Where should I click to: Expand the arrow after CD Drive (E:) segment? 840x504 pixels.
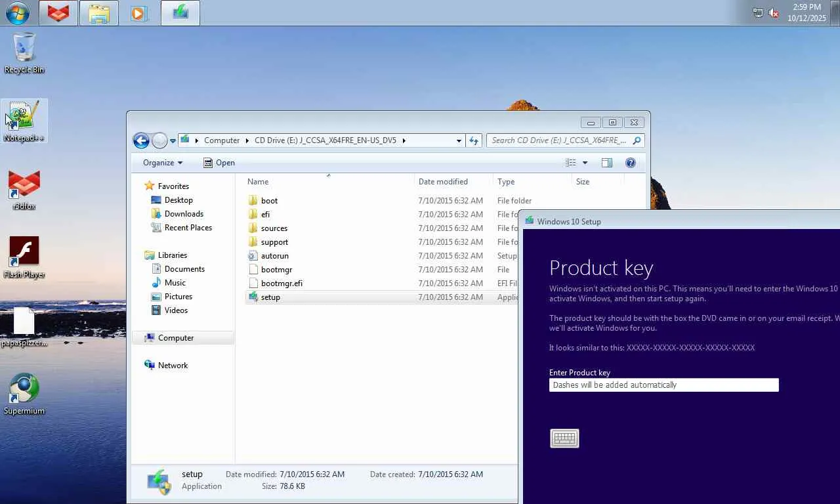[x=404, y=140]
